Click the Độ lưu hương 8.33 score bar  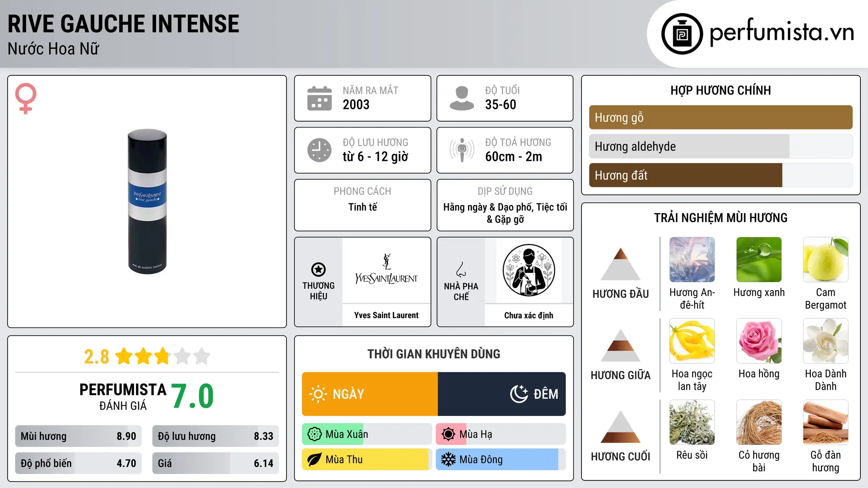(215, 436)
